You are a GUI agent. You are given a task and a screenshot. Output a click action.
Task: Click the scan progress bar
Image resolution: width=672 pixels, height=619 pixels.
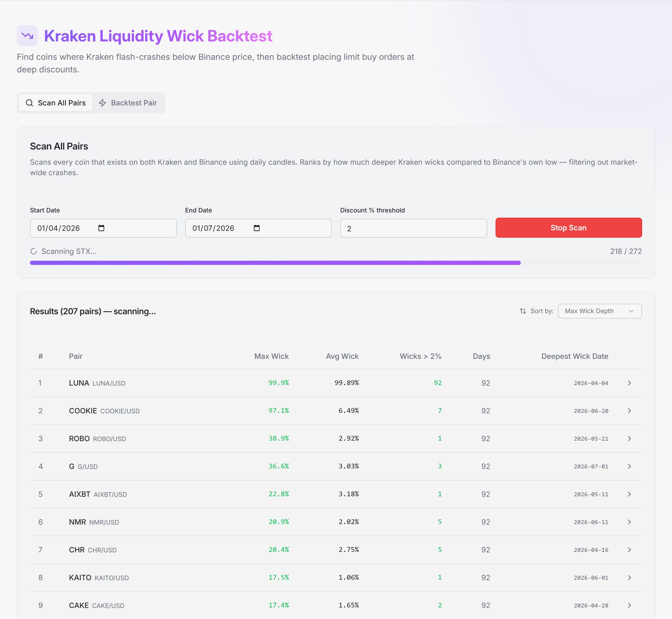[336, 263]
